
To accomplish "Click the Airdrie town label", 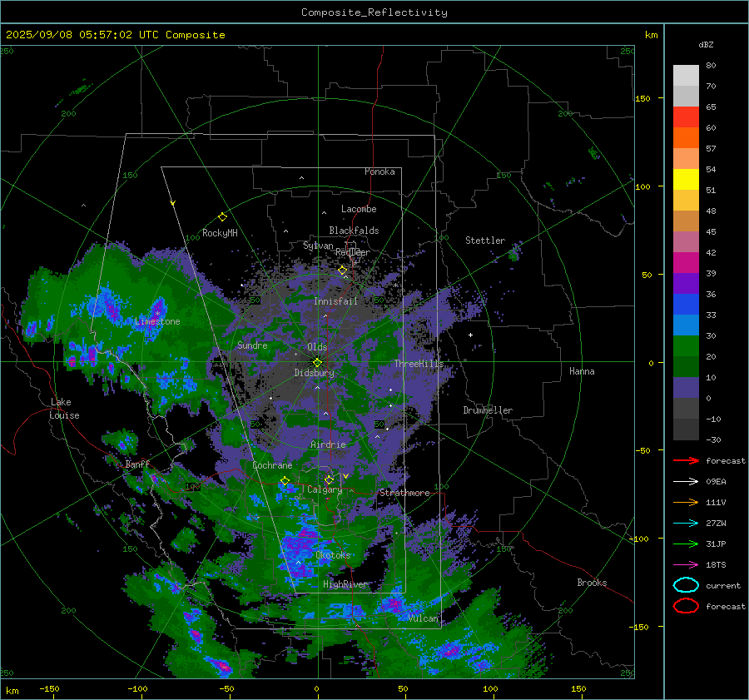I will 328,444.
